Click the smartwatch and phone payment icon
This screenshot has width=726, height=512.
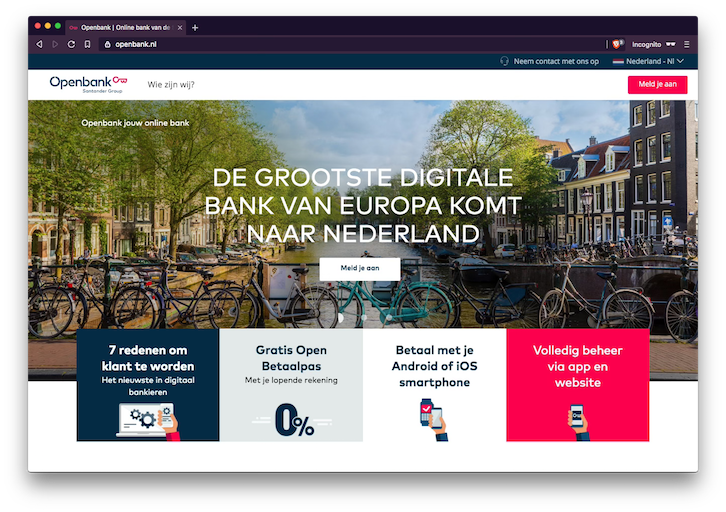click(434, 419)
